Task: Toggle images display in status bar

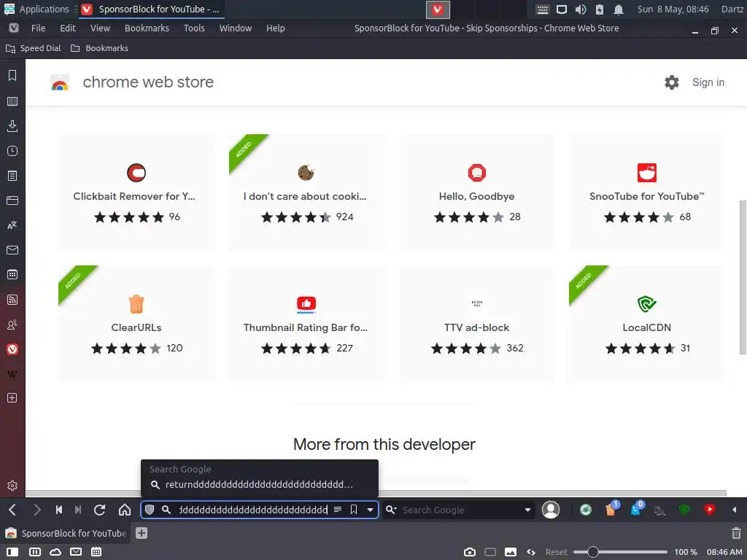Action: point(511,552)
